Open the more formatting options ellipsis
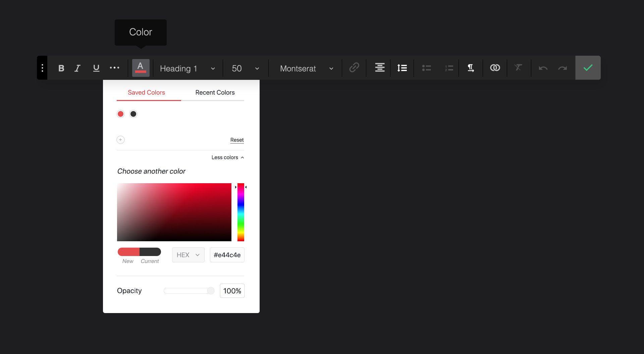Viewport: 644px width, 354px height. click(115, 68)
